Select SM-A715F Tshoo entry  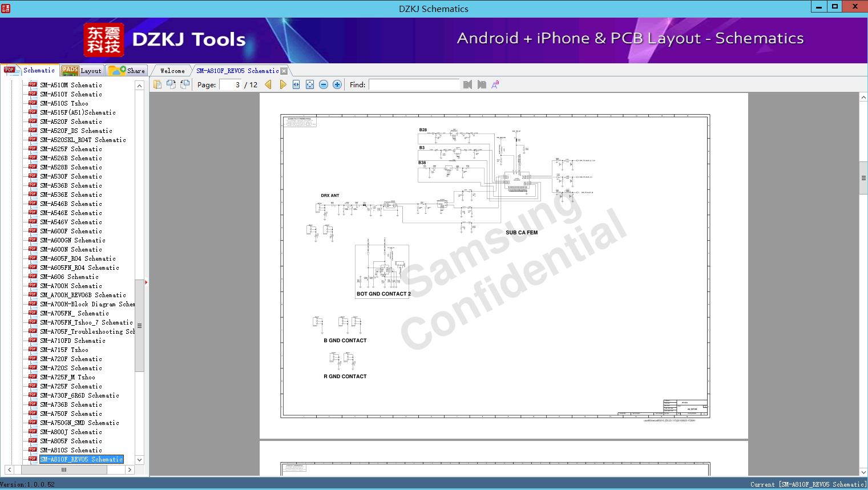coord(64,350)
